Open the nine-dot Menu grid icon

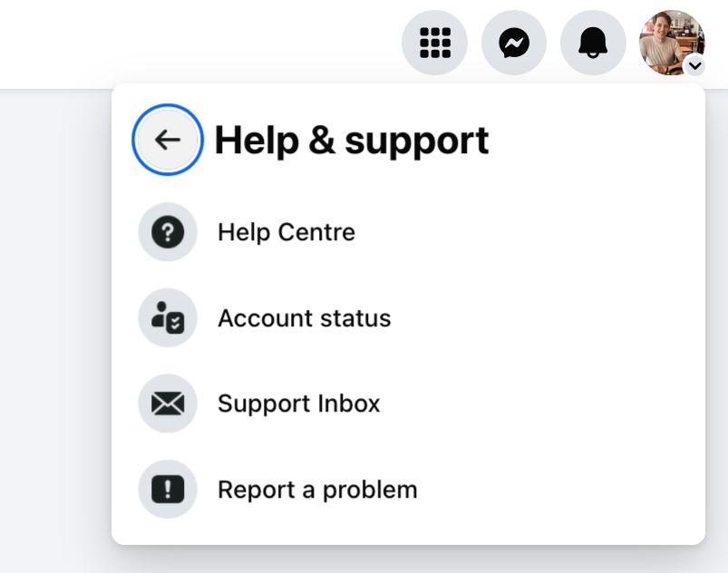pos(434,43)
